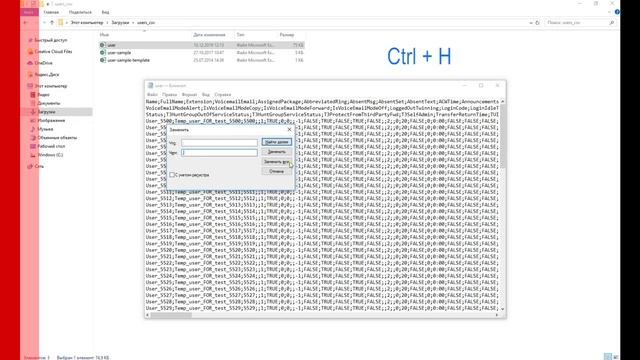Click the magnifier icon in the search box
The image size is (640, 360).
pyautogui.click(x=611, y=23)
